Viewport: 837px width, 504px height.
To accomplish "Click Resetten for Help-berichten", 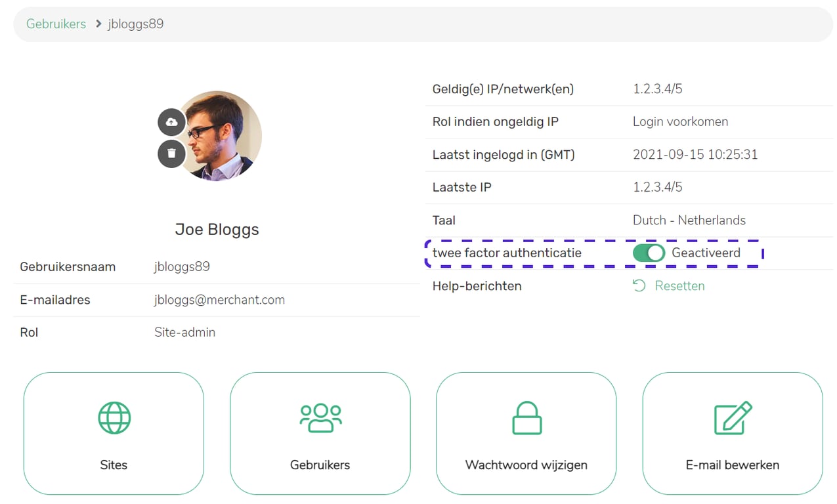I will tap(679, 285).
